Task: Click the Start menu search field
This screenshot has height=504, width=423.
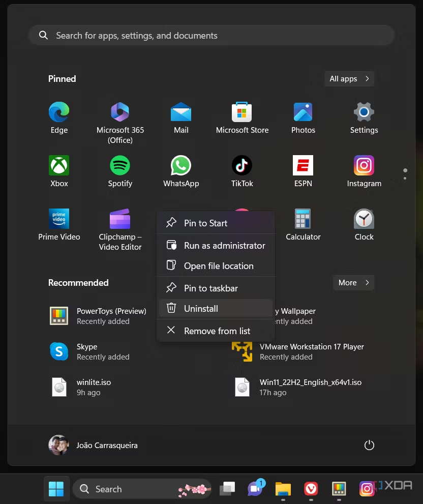Action: click(211, 36)
